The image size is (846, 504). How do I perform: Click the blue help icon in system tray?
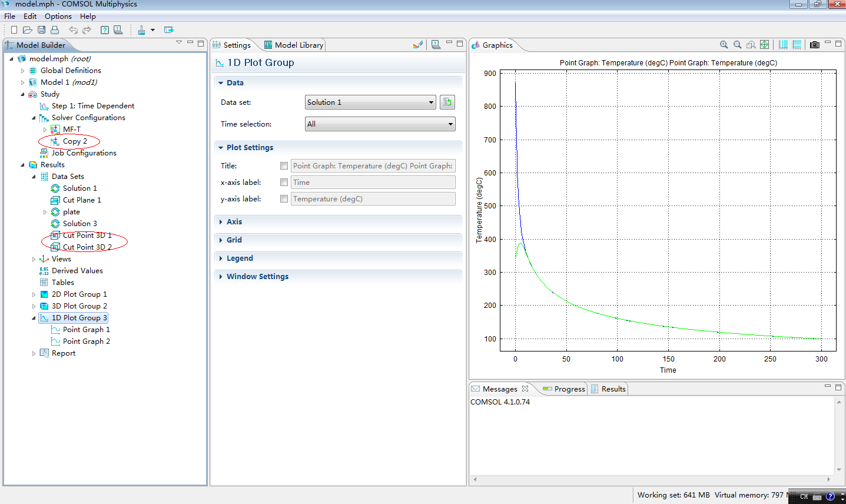point(830,496)
